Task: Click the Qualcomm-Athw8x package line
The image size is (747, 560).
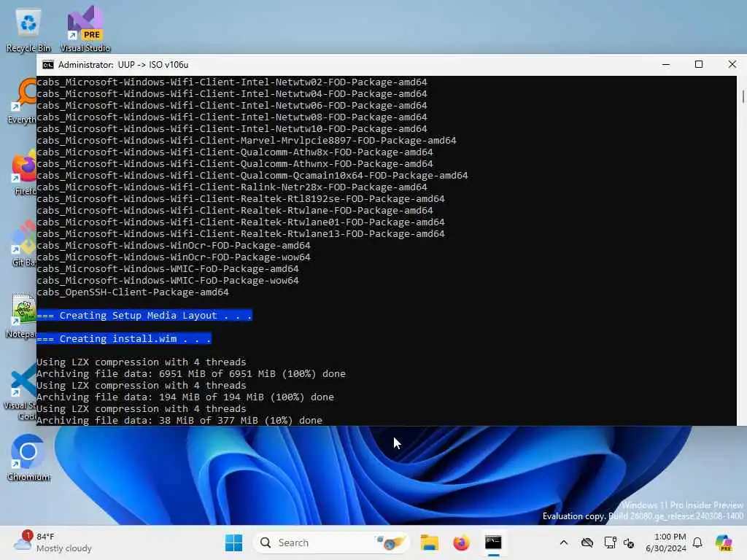Action: click(x=235, y=152)
